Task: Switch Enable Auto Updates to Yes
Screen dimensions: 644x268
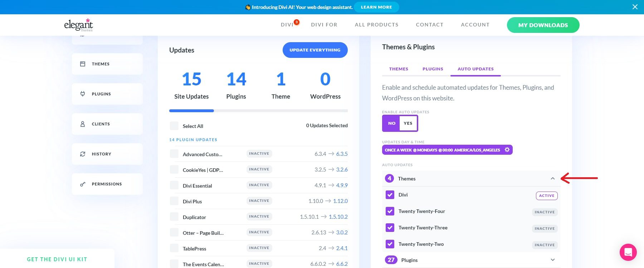Action: [408, 123]
